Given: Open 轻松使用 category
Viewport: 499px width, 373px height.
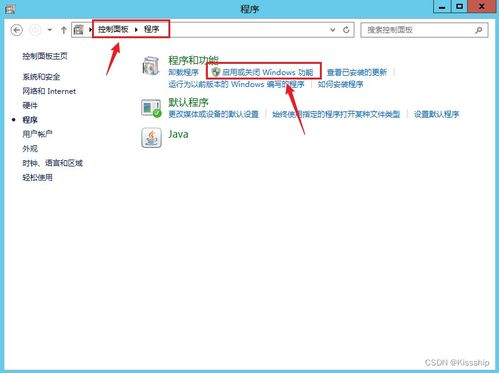Looking at the screenshot, I should pyautogui.click(x=37, y=177).
